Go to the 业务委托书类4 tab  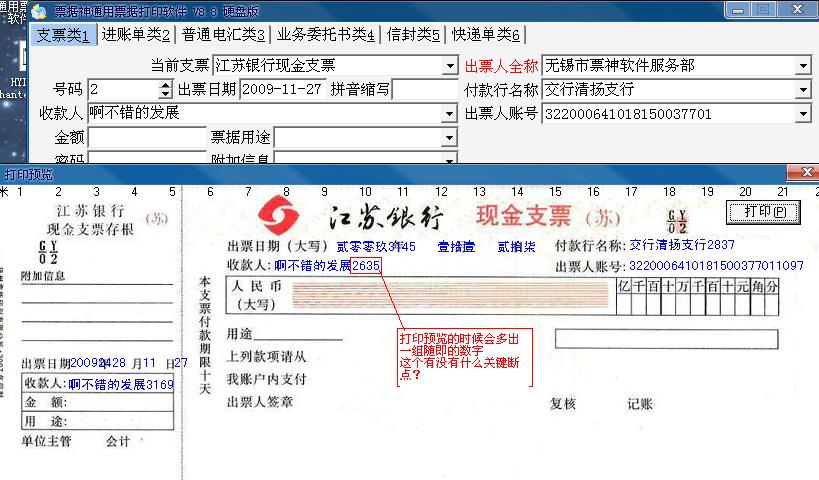(325, 35)
